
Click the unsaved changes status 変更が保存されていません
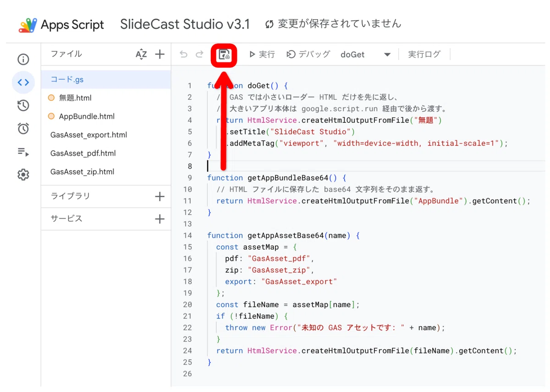(x=333, y=24)
